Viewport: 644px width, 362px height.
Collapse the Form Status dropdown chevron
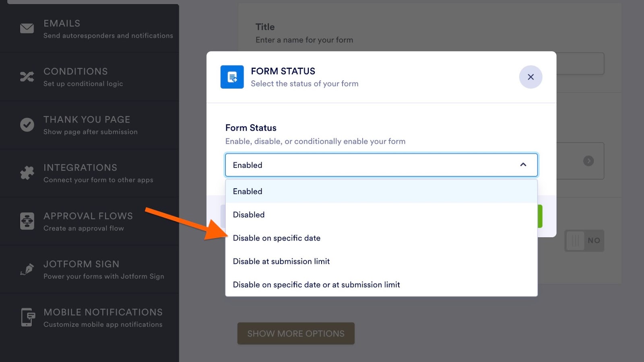point(523,165)
